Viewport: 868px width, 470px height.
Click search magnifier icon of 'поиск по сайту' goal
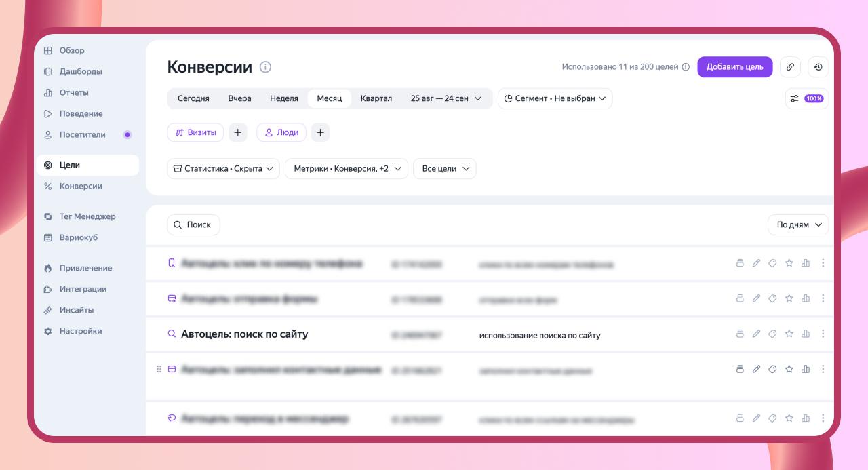pos(172,334)
